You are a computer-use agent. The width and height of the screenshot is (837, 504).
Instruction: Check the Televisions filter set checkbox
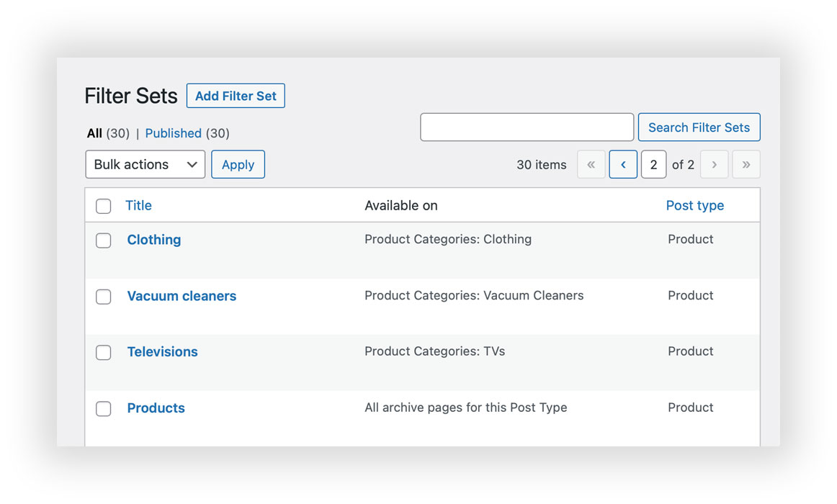(103, 353)
